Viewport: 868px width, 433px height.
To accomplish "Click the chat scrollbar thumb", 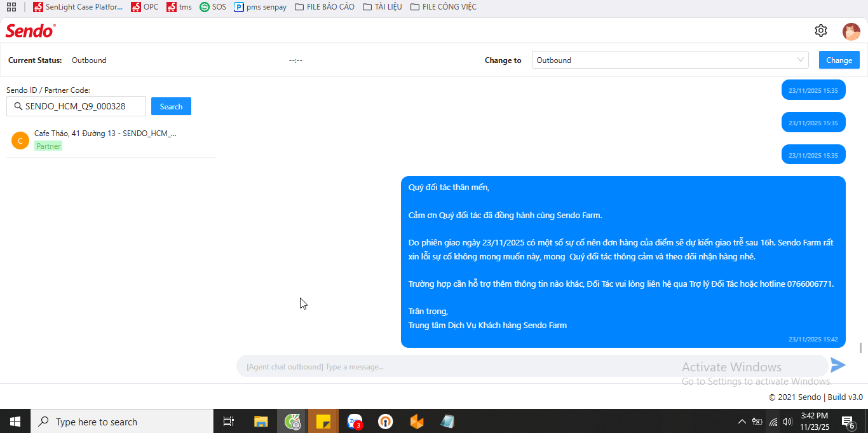I will click(x=860, y=347).
